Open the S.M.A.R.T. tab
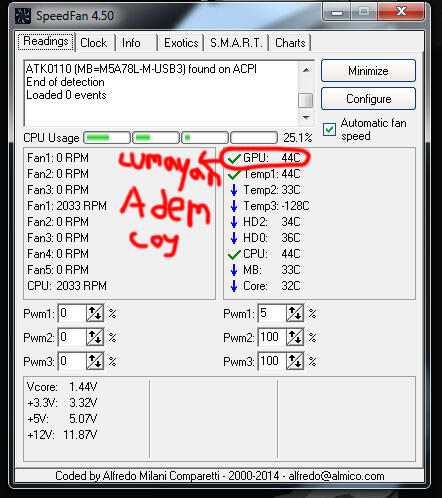 click(x=236, y=43)
